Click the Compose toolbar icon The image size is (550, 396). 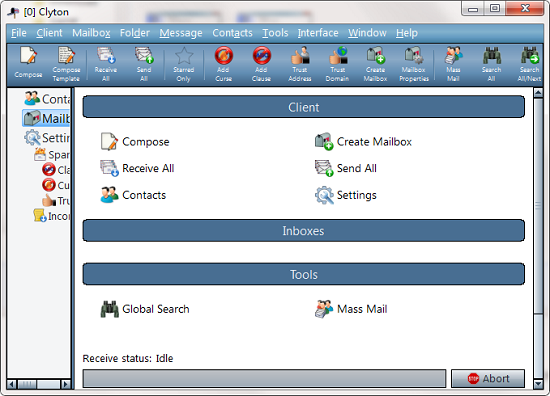pyautogui.click(x=28, y=63)
